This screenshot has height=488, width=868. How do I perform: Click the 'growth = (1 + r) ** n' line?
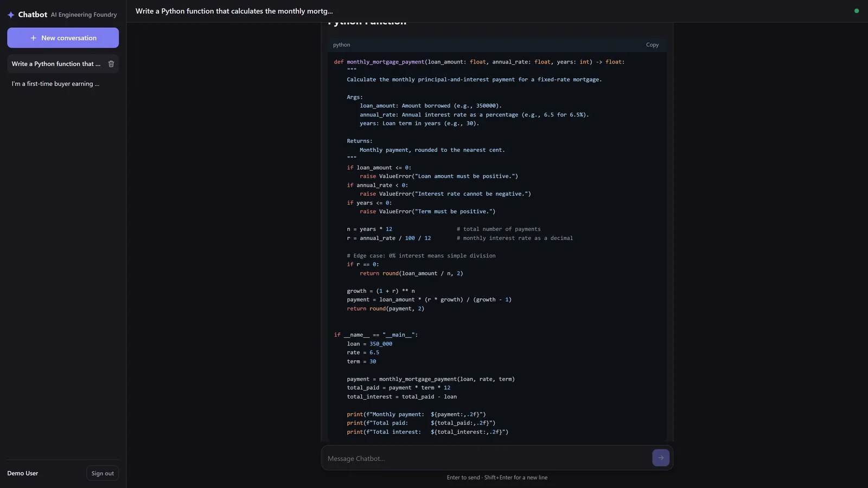point(381,291)
